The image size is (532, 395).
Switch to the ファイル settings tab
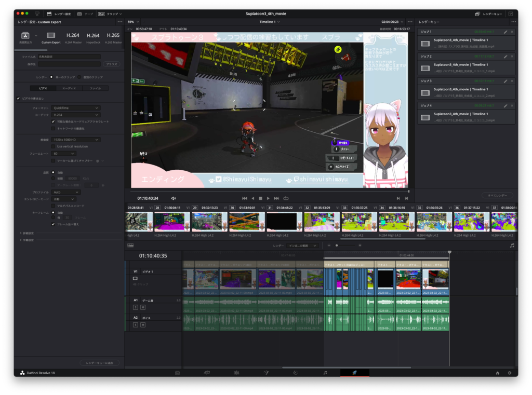click(x=96, y=88)
